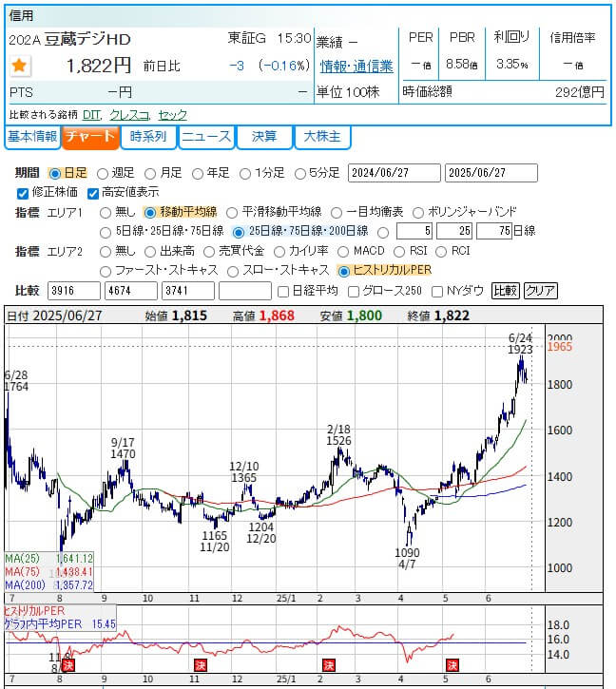
Task: Open the 基本情報 tab
Action: click(x=32, y=137)
